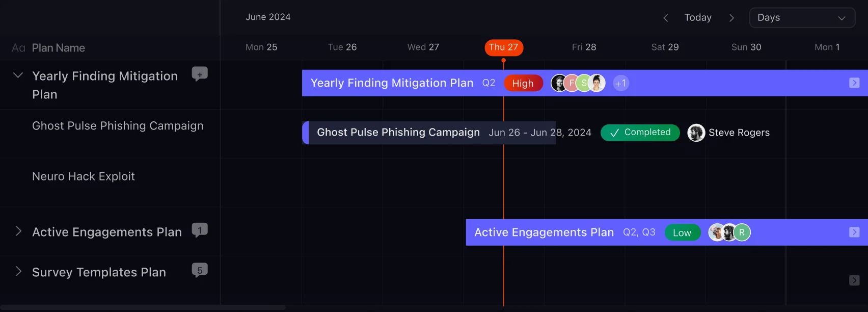Click first avatar on Active Engagements bar
This screenshot has width=868, height=312.
point(717,232)
